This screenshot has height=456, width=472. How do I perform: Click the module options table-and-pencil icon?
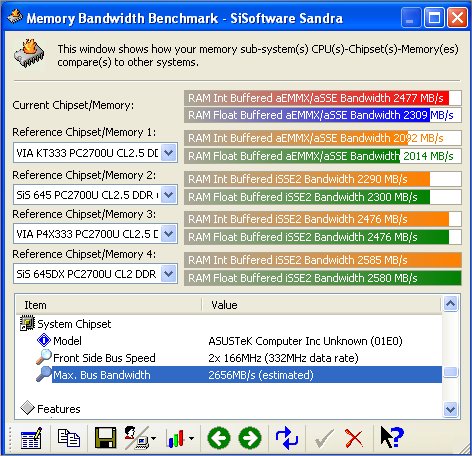click(31, 438)
